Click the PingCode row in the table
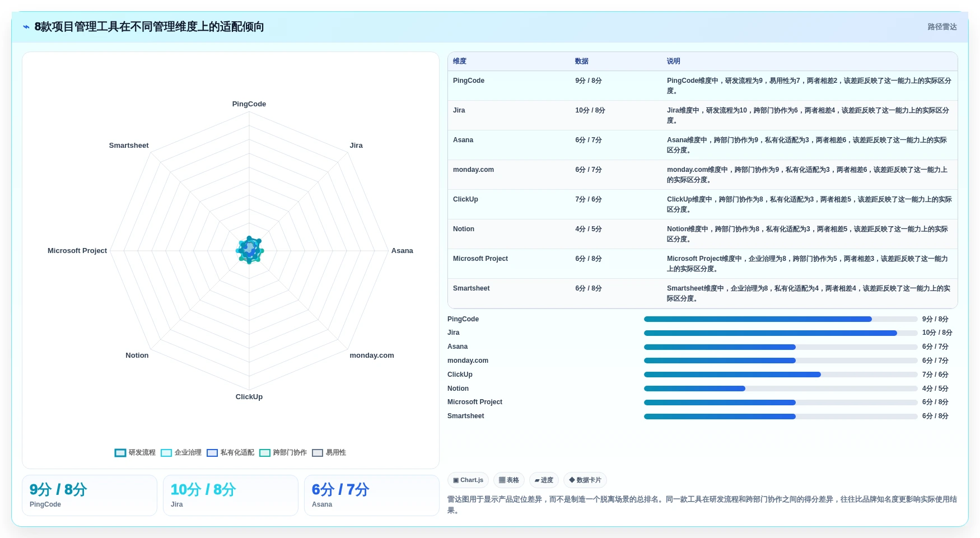The image size is (980, 538). (x=703, y=86)
